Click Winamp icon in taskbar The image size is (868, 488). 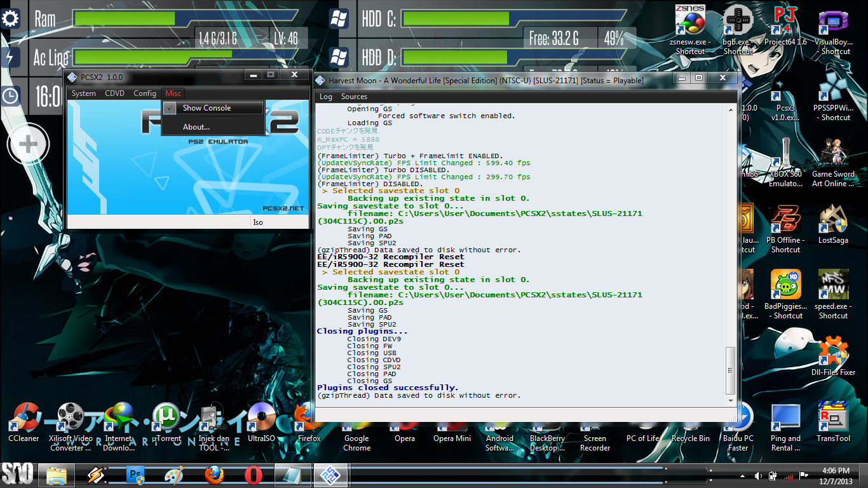[x=96, y=475]
